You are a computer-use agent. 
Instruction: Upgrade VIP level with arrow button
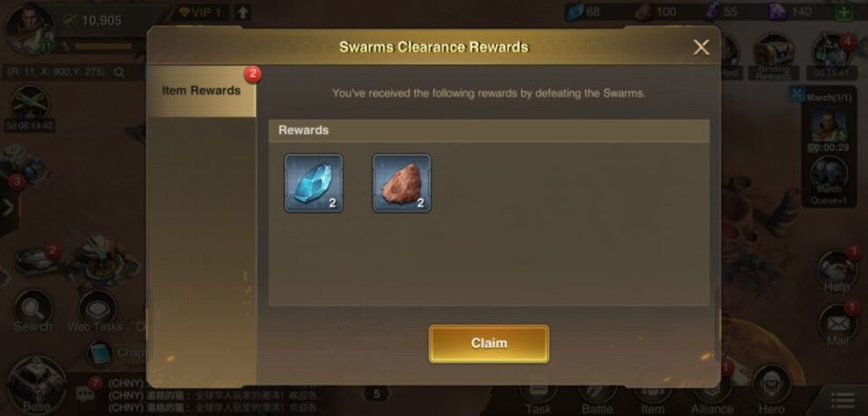pyautogui.click(x=243, y=12)
